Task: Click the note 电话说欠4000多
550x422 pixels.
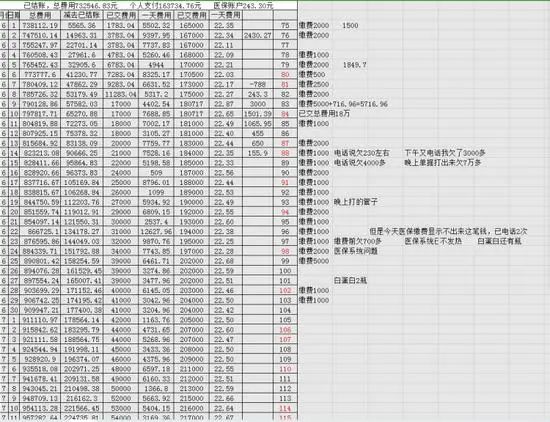Action: pos(360,163)
